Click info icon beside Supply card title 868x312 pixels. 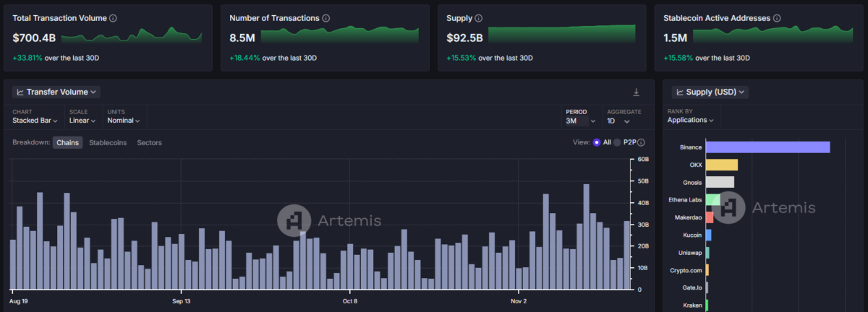479,17
